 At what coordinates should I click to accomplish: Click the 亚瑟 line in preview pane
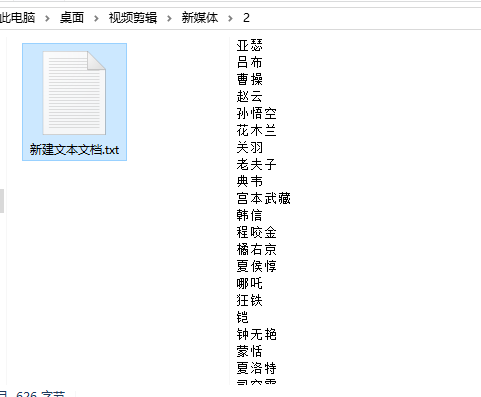pyautogui.click(x=249, y=45)
